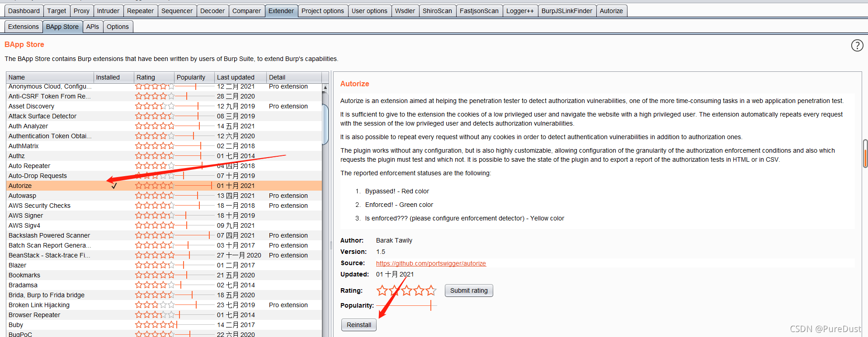This screenshot has height=337, width=868.
Task: Open the BApp Store help icon
Action: pyautogui.click(x=857, y=45)
